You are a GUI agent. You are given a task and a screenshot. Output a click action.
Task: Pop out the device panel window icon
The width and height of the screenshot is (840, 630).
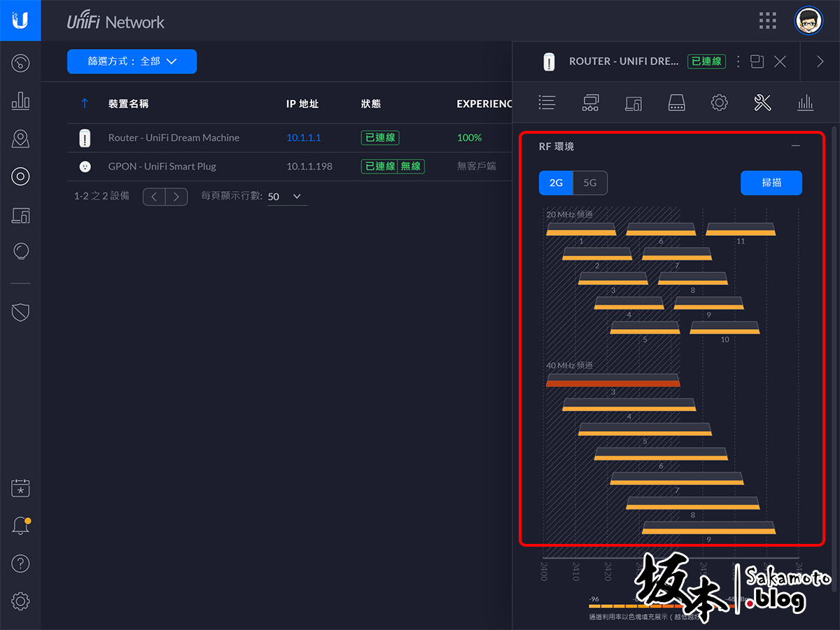tap(757, 62)
